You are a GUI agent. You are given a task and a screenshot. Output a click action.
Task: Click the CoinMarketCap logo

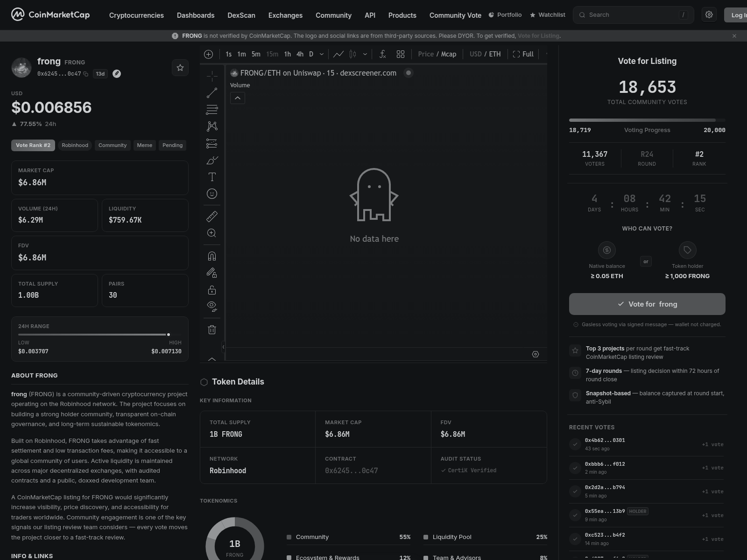[x=50, y=15]
